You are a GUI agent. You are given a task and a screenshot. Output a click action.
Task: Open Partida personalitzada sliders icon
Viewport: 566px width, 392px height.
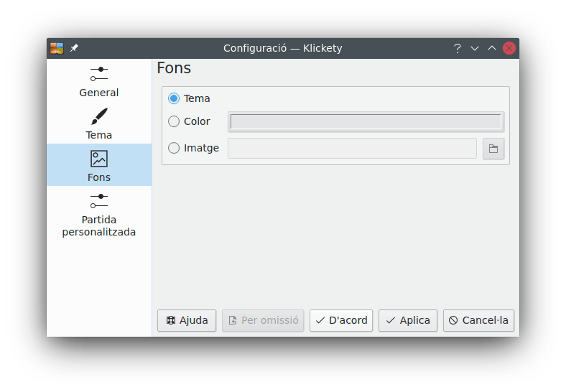(99, 201)
